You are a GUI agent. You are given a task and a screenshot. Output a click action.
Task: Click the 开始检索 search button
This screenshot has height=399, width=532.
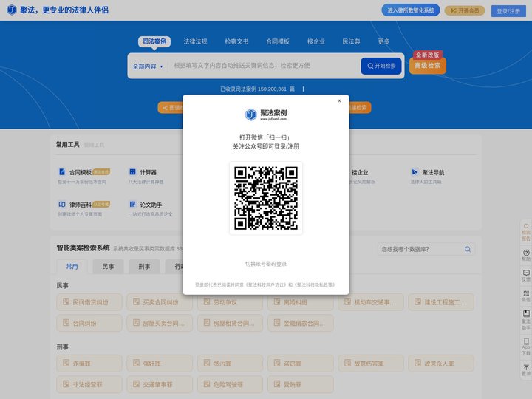pyautogui.click(x=381, y=66)
